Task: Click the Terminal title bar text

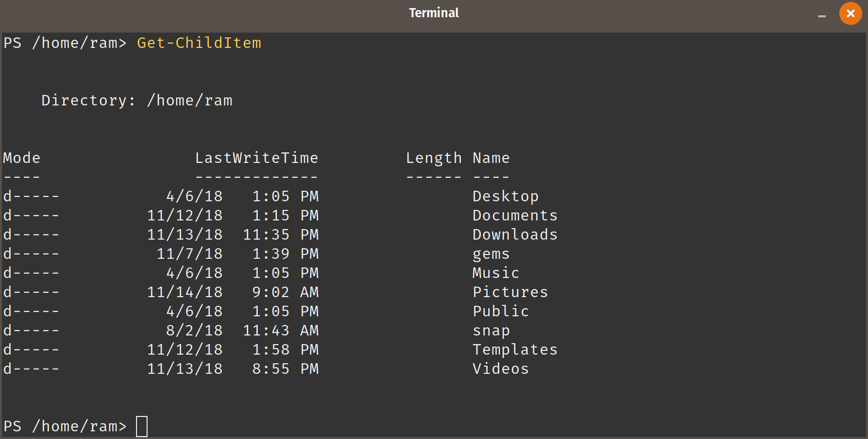Action: (x=434, y=13)
